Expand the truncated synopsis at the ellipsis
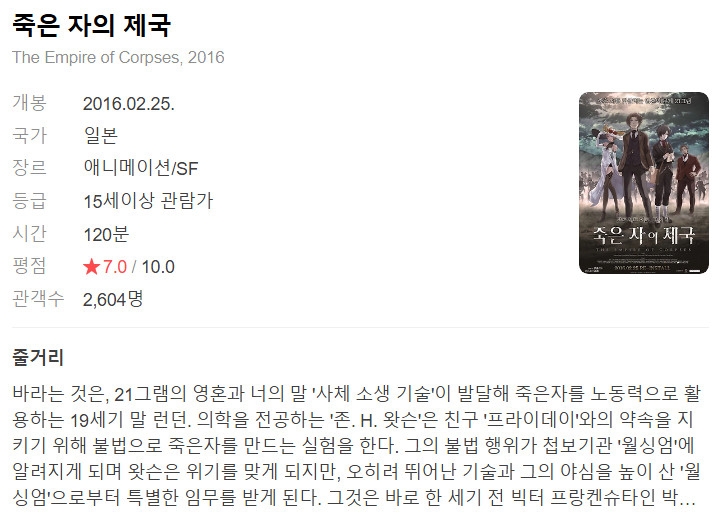720x514 pixels. tap(687, 498)
